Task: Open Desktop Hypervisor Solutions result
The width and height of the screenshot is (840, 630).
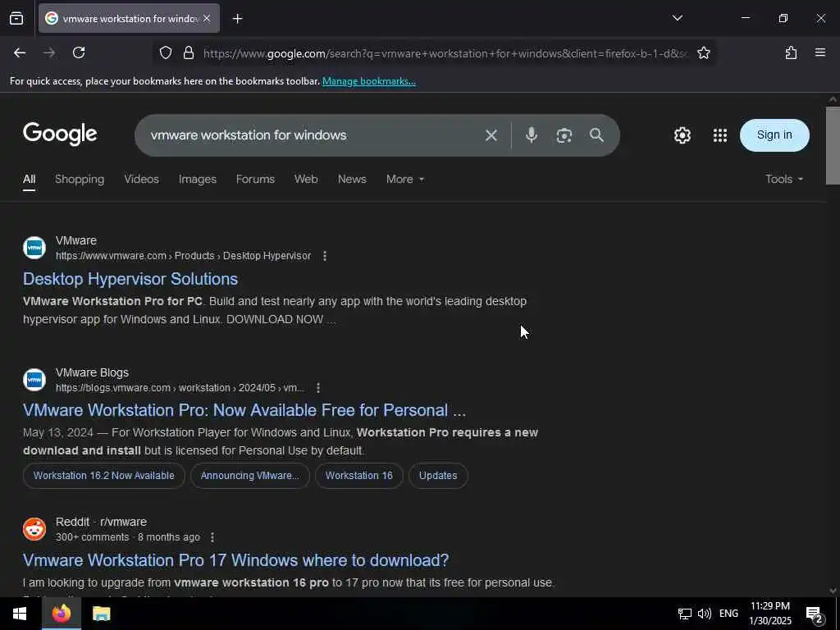Action: pos(130,279)
